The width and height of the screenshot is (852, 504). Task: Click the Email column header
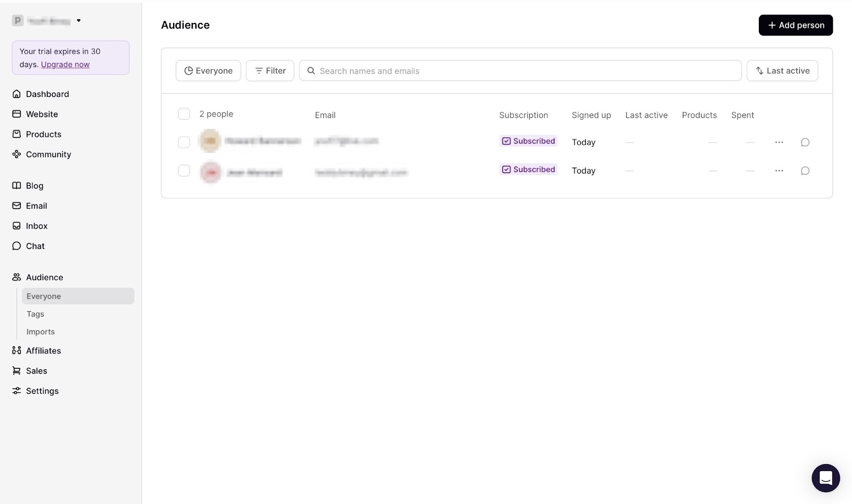[x=325, y=115]
